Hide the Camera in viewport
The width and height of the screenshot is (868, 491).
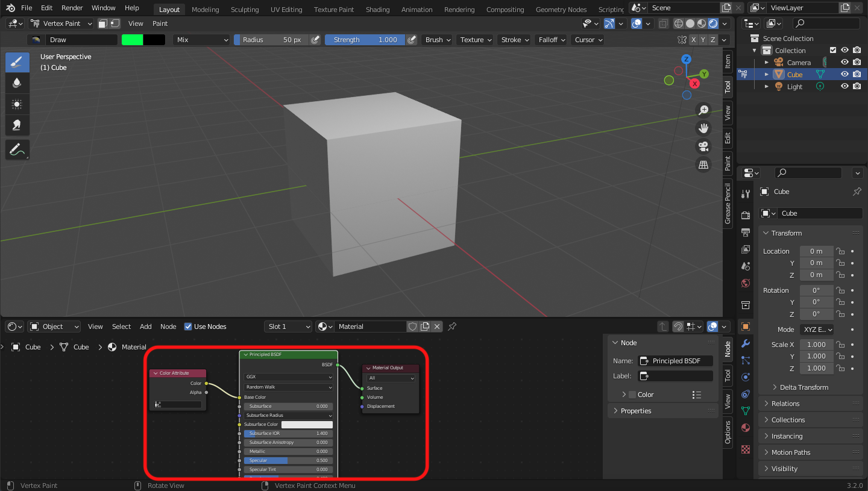click(844, 63)
